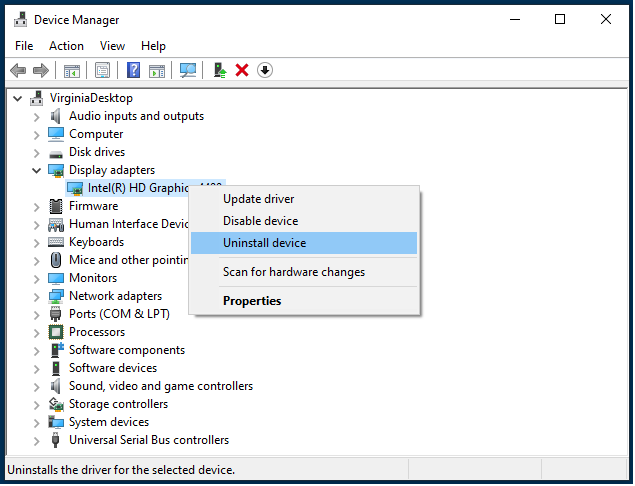The height and width of the screenshot is (486, 635).
Task: Expand the Universal Serial Bus controllers node
Action: (x=37, y=441)
